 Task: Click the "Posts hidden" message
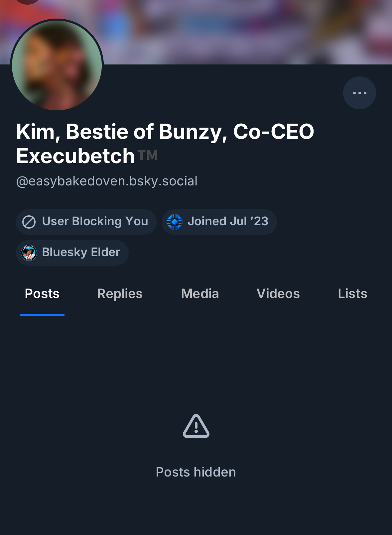pos(196,472)
